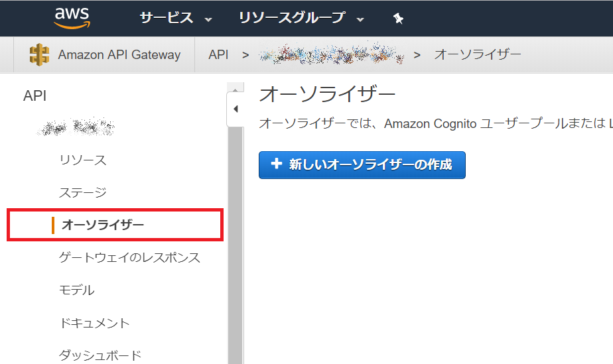
Task: Open the サービス dropdown menu
Action: 176,18
